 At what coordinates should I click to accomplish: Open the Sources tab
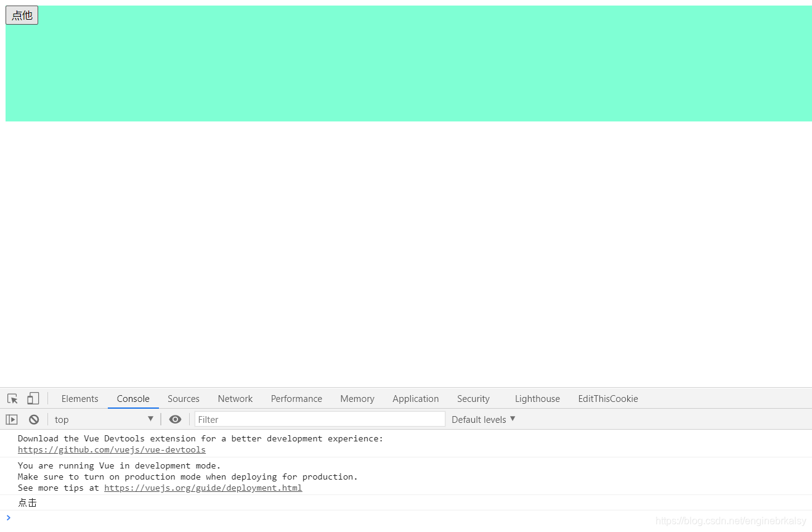pos(184,399)
